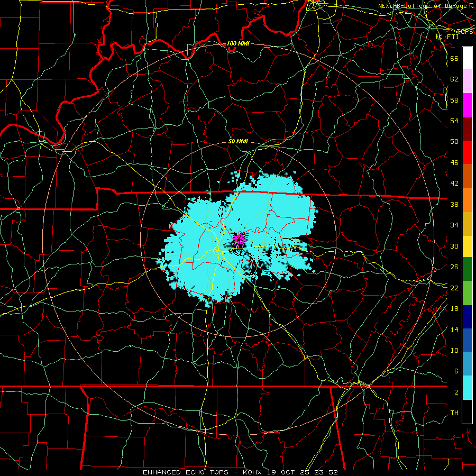Click the light pink legend swatch
The width and height of the screenshot is (476, 476).
coord(467,81)
